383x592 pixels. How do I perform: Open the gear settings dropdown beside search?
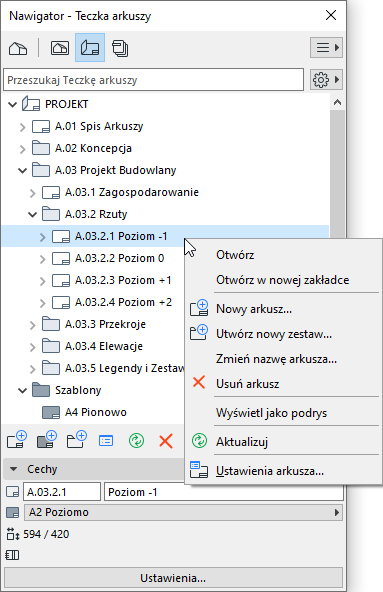coord(326,80)
